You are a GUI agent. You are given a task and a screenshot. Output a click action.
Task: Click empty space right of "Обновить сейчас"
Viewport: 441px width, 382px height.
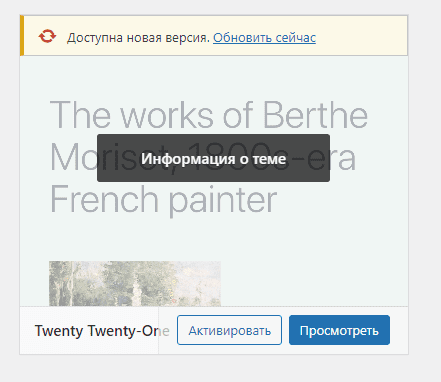coord(362,36)
